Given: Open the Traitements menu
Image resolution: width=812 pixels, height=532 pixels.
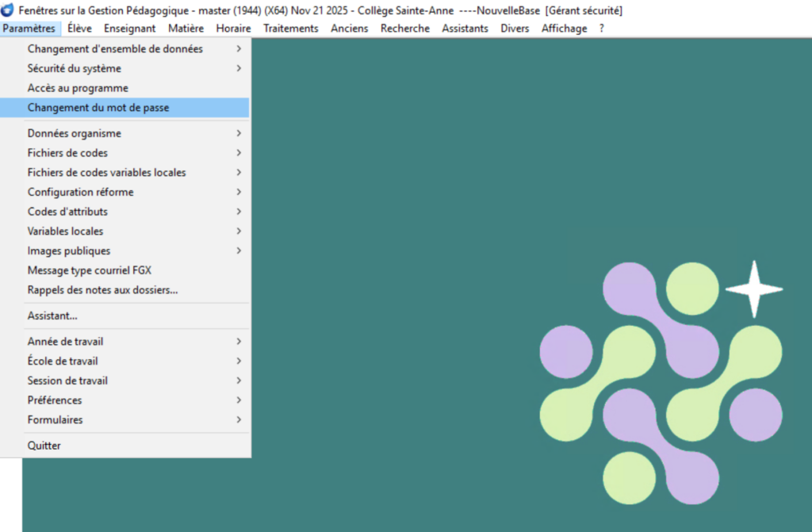Looking at the screenshot, I should (290, 29).
